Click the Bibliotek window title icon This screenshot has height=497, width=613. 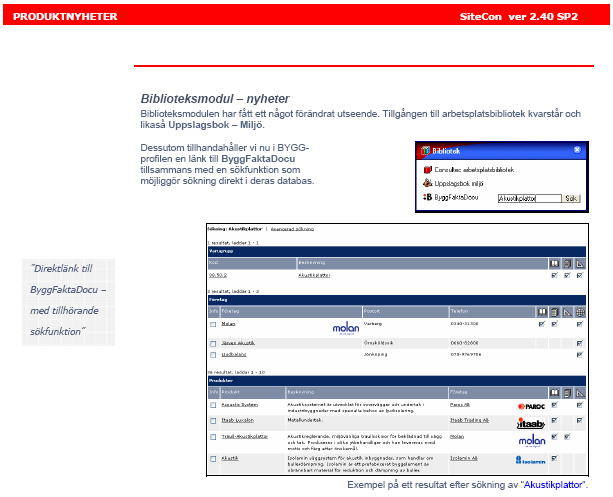point(425,151)
